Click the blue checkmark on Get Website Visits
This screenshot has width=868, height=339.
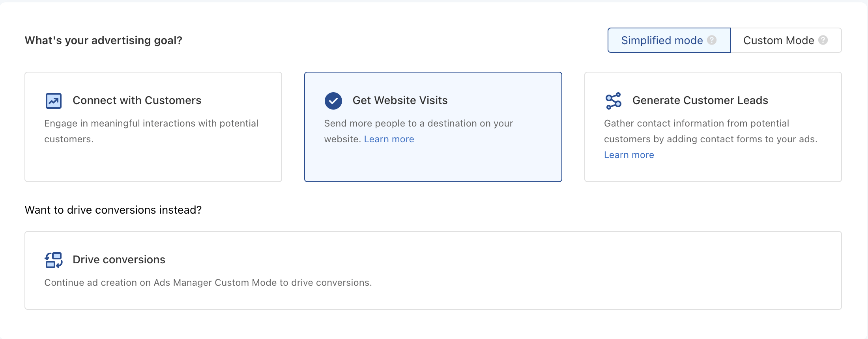click(333, 101)
